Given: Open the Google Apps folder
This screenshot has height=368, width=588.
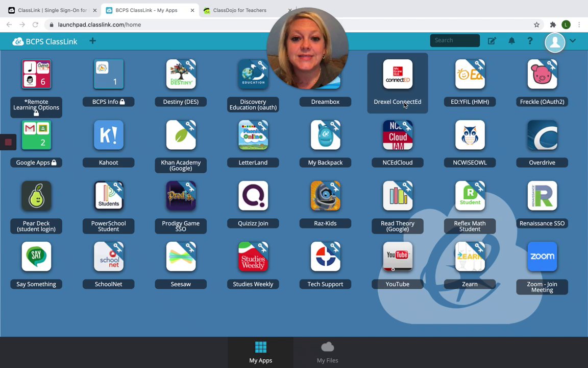Looking at the screenshot, I should 36,135.
